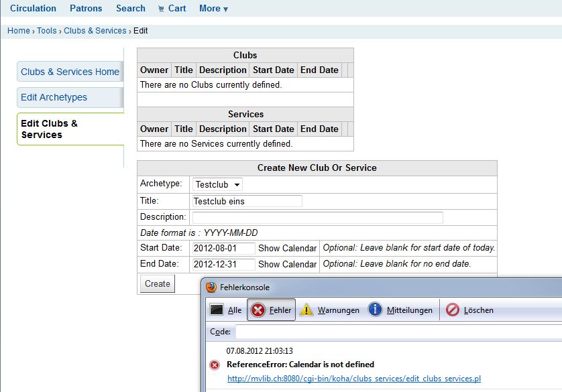562x392 pixels.
Task: Click the red error icon beside ReferenceError
Action: [215, 365]
